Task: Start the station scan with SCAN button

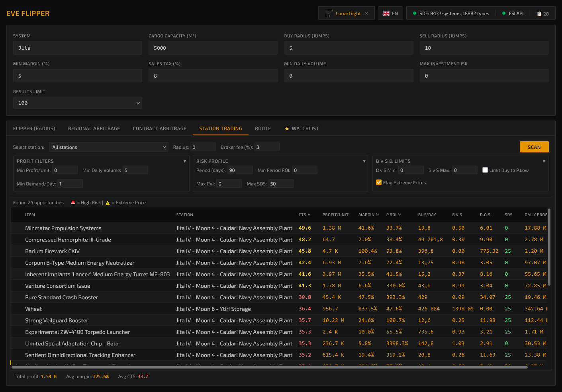Action: [534, 147]
